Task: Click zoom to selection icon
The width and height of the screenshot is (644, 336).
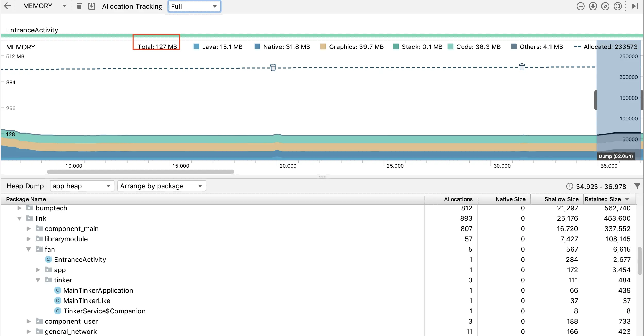Action: [x=617, y=6]
